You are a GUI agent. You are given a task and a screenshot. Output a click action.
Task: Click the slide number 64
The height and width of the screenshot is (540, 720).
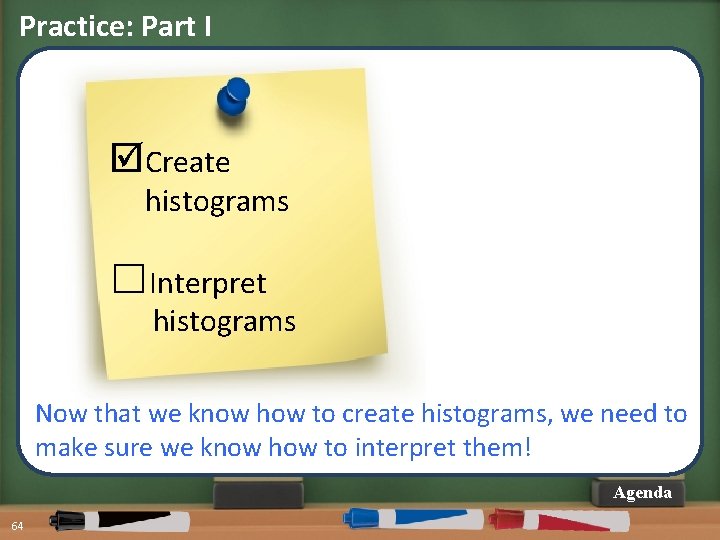[17, 526]
